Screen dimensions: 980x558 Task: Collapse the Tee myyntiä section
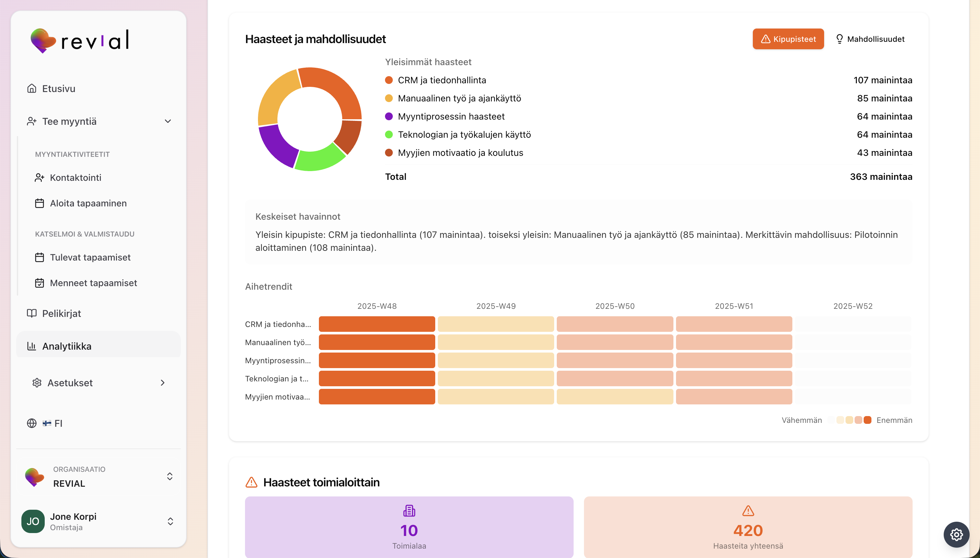coord(168,121)
